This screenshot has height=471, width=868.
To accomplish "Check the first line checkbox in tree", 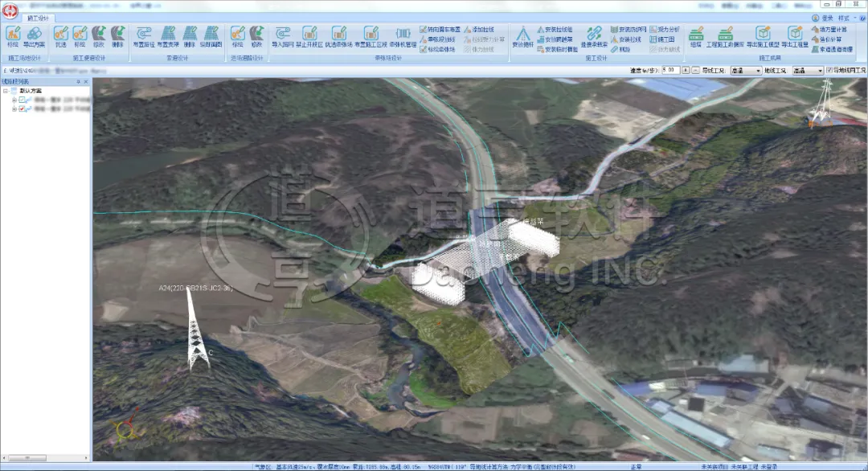I will pos(23,100).
